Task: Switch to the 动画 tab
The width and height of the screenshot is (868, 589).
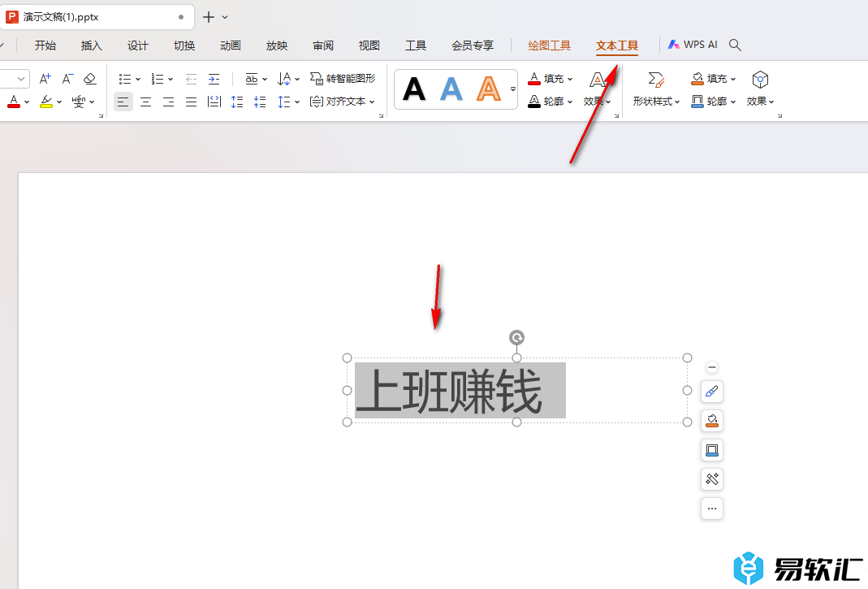Action: pyautogui.click(x=231, y=45)
